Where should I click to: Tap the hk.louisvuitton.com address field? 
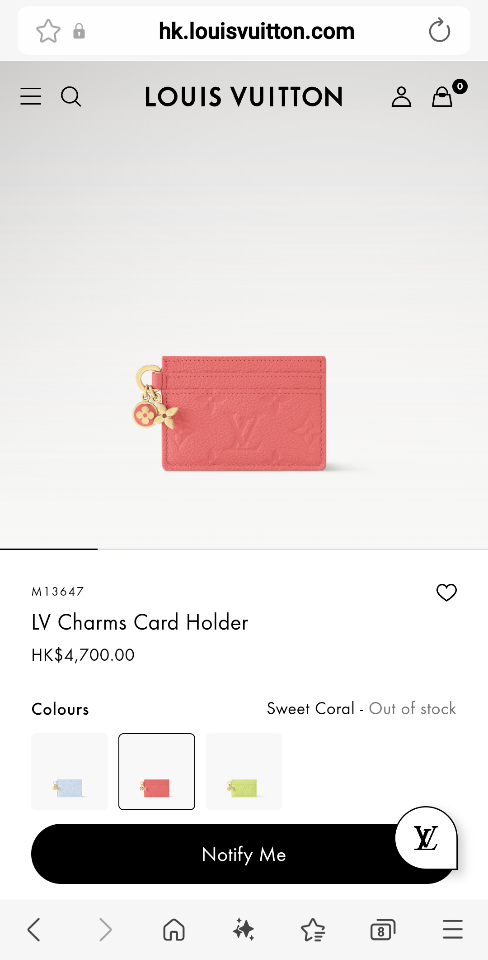click(x=257, y=31)
